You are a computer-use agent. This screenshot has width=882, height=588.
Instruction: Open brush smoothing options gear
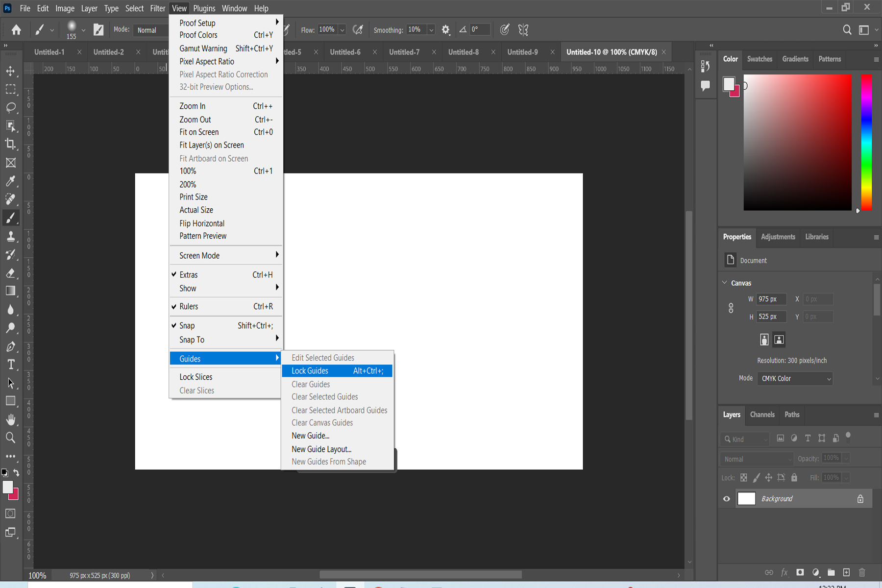coord(445,30)
